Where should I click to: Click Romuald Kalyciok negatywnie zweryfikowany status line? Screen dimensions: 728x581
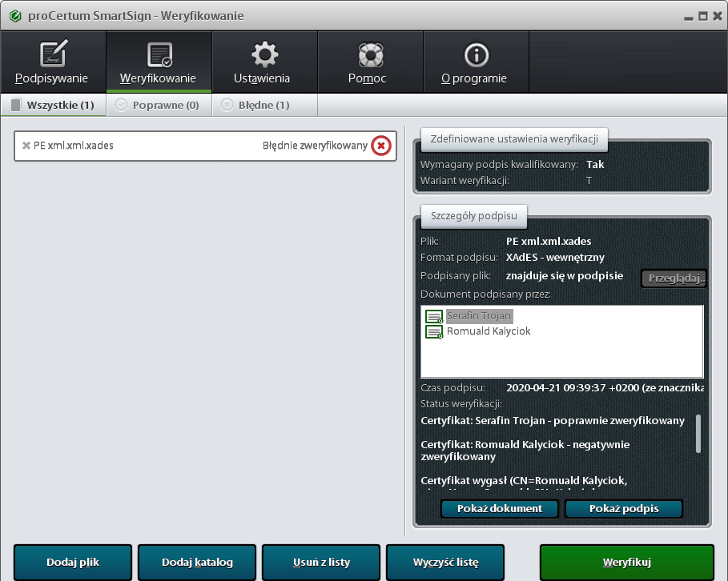[525, 451]
